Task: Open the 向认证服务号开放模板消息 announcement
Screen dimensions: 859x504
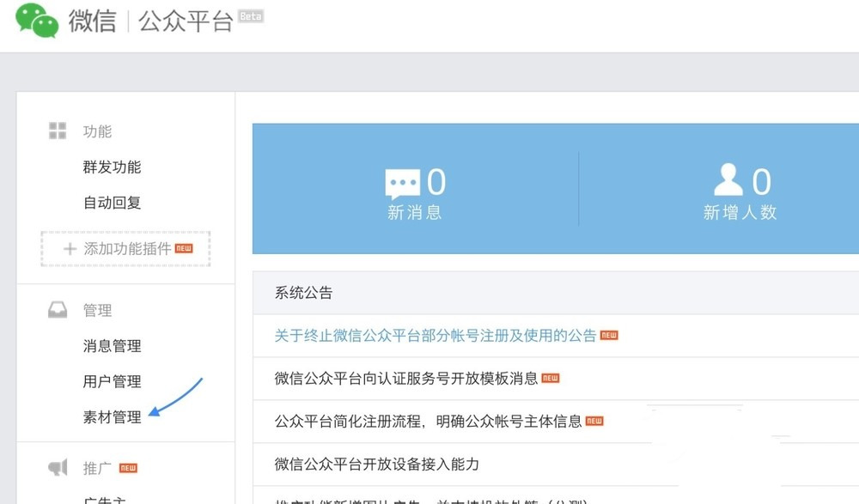Action: [x=406, y=379]
